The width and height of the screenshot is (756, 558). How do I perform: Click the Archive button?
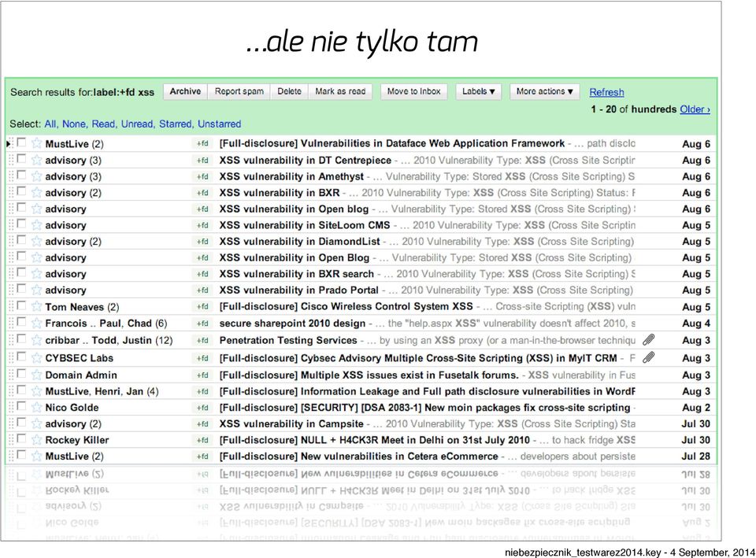tap(185, 91)
